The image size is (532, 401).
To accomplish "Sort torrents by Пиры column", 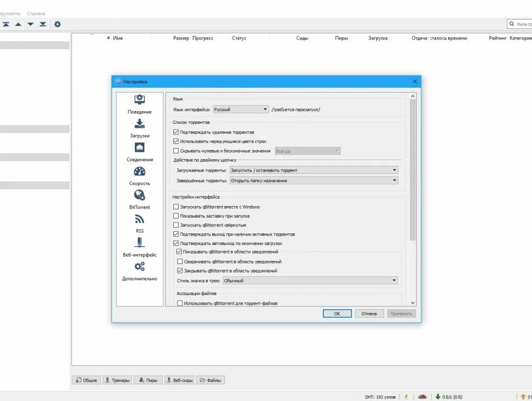I will [x=329, y=38].
